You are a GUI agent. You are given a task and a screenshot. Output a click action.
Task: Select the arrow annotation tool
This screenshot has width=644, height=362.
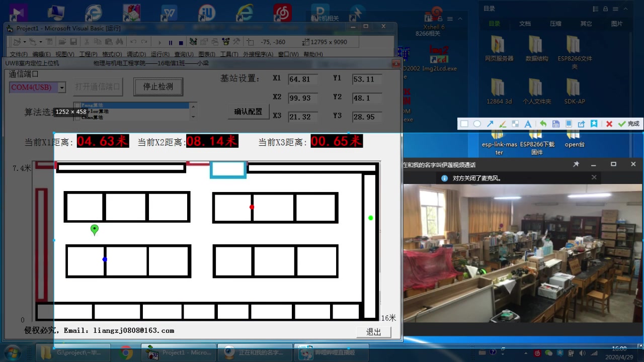[491, 124]
